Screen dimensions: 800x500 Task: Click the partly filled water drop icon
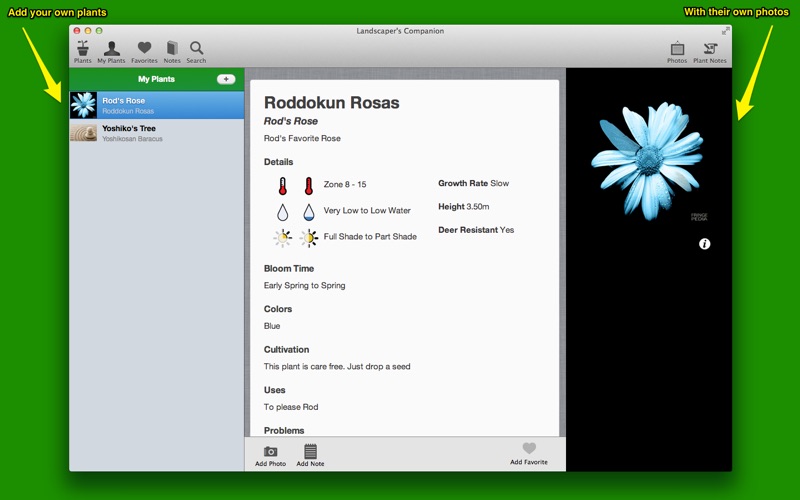[x=309, y=212]
